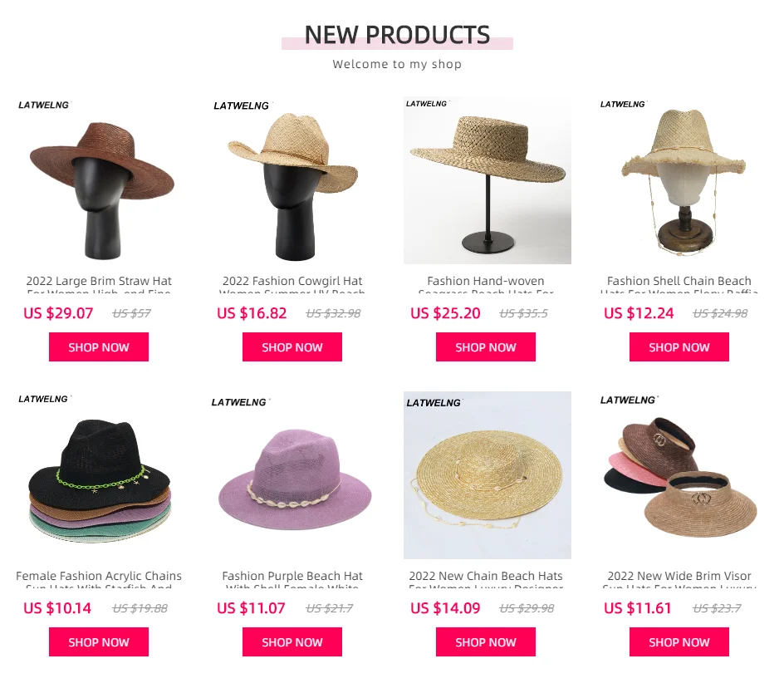Click SHOP NOW under the $14.09 hat
784x688 pixels.
486,642
